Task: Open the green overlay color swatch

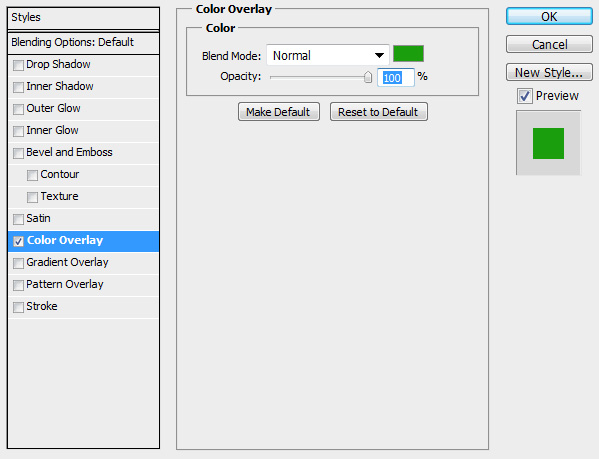Action: tap(408, 53)
